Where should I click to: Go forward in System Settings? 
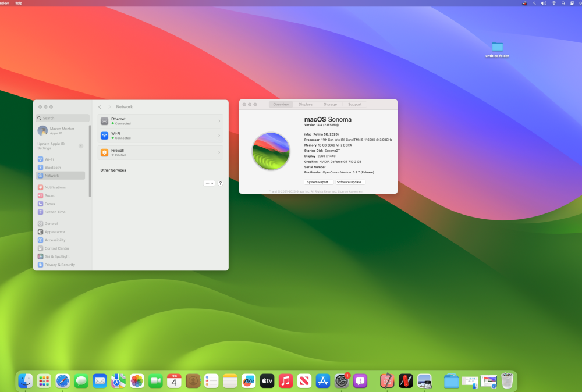tap(109, 107)
